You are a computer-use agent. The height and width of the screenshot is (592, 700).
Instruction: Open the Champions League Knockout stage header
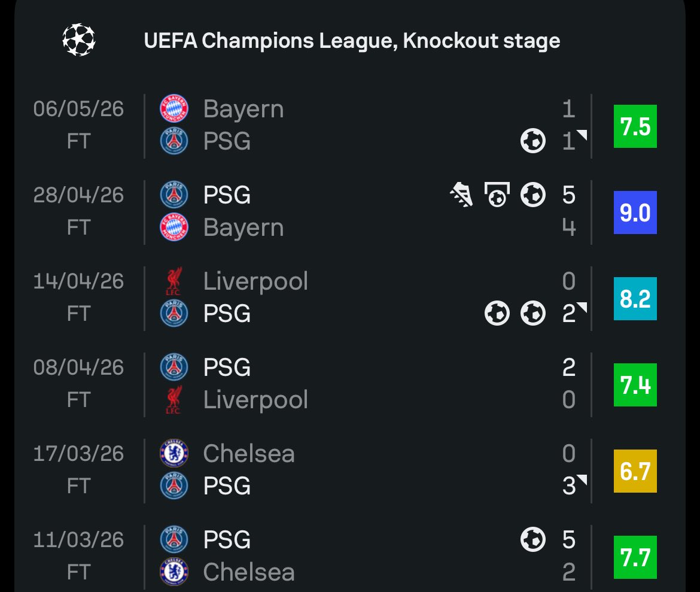click(352, 41)
